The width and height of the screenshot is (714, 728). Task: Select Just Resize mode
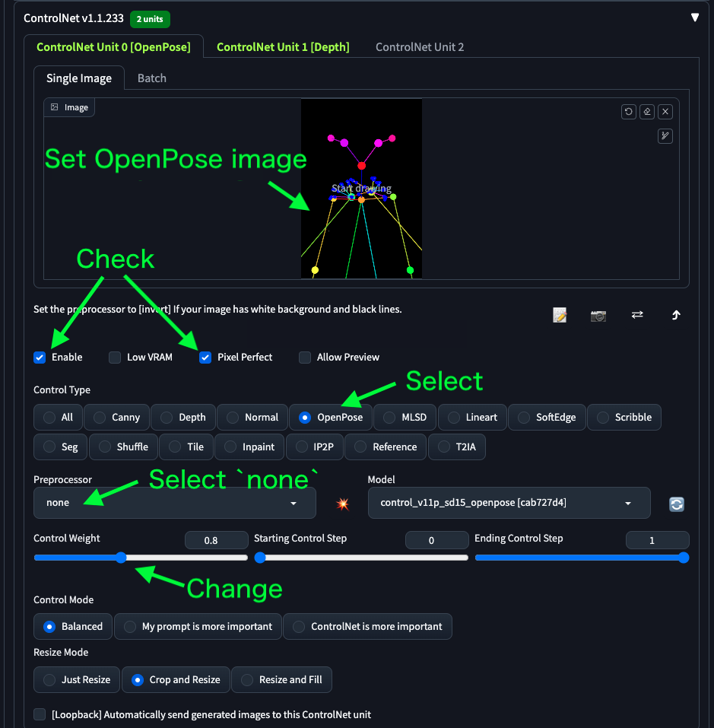77,680
